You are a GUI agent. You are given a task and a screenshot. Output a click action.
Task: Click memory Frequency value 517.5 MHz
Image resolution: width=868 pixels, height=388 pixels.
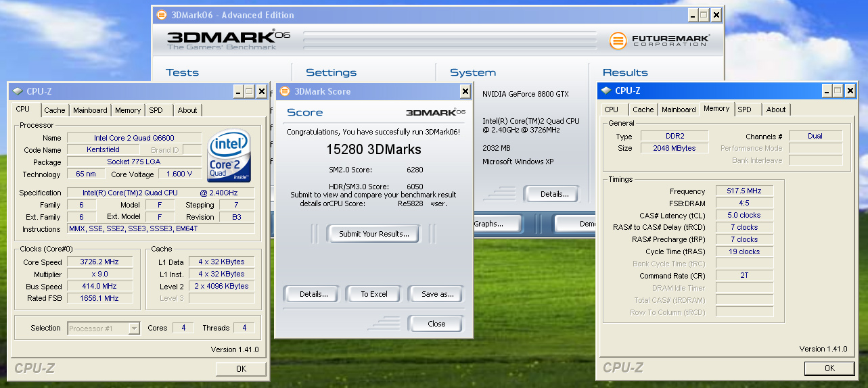[x=744, y=191]
